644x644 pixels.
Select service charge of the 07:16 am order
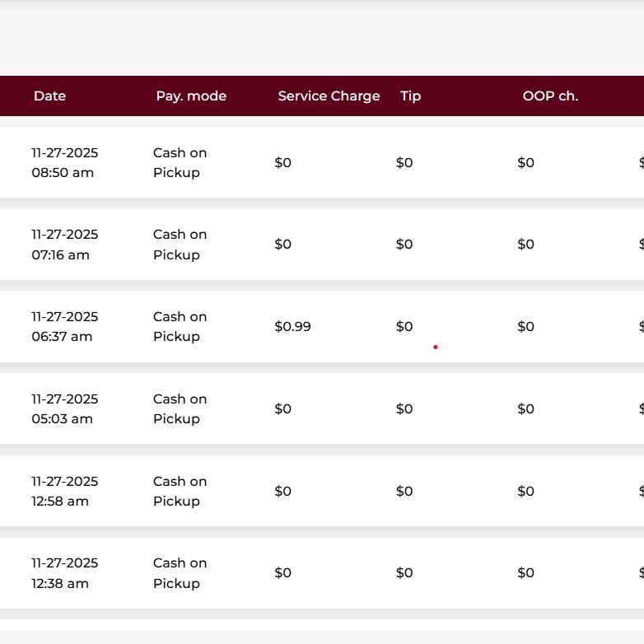pos(282,245)
